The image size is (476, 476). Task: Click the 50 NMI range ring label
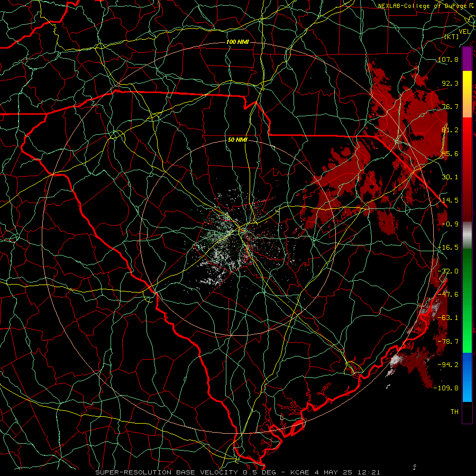[x=237, y=140]
